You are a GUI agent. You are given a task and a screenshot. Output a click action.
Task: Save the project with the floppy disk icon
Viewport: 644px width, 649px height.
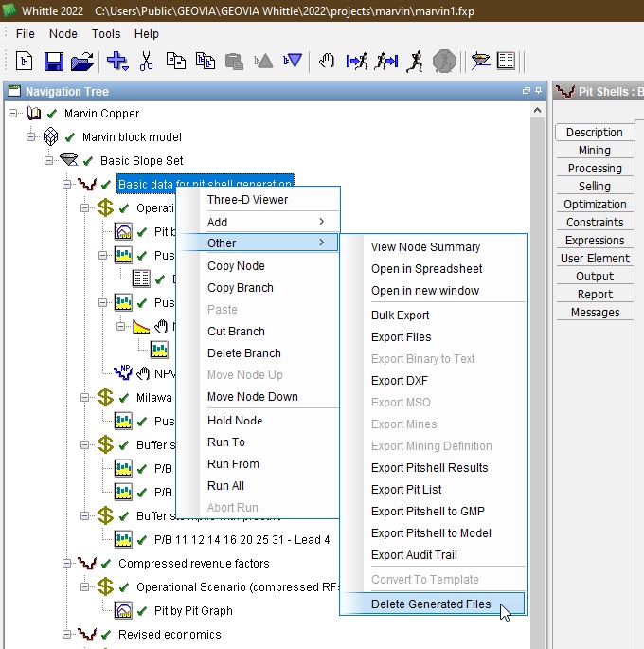click(x=53, y=62)
